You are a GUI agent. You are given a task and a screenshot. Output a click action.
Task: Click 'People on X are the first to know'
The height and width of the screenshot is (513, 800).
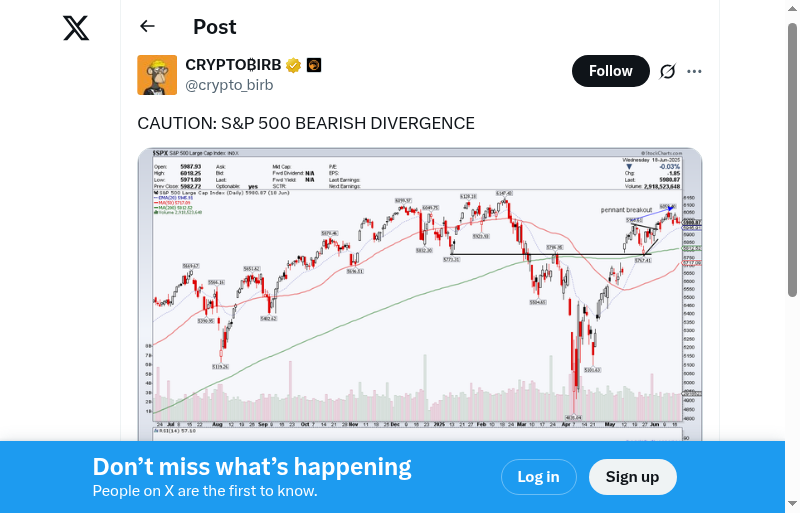205,491
